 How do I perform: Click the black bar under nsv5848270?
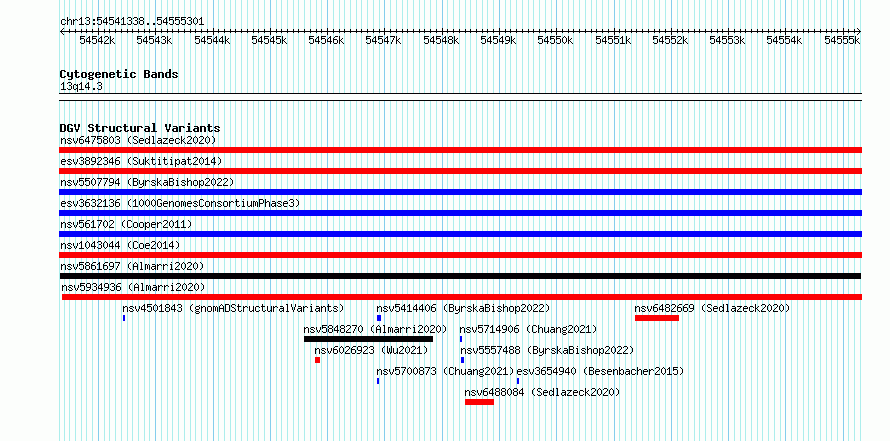[x=368, y=339]
